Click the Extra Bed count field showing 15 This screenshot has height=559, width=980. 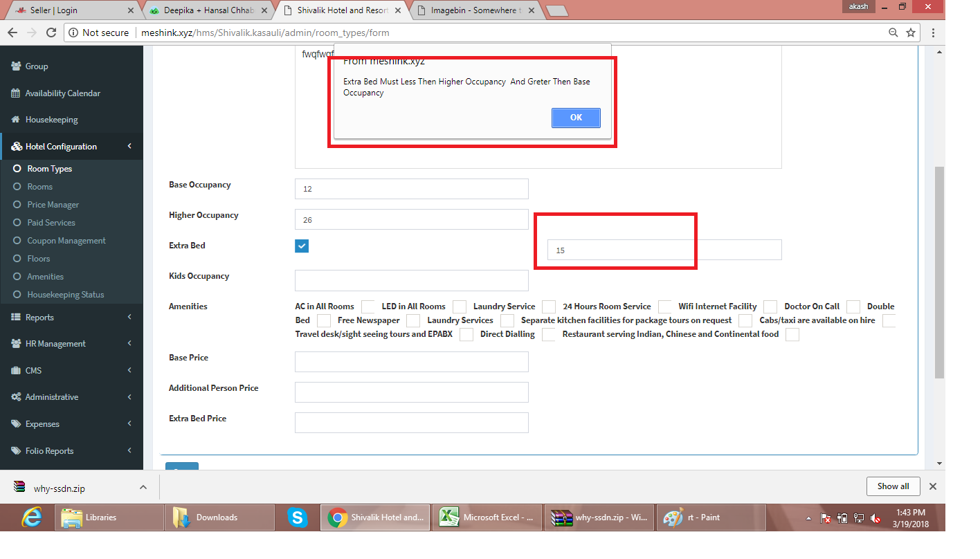(x=664, y=250)
